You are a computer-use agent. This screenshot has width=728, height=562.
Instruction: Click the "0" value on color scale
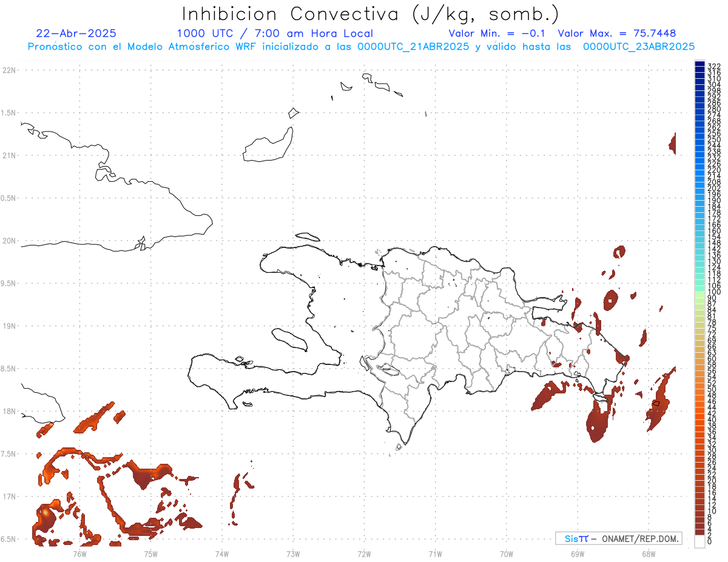pyautogui.click(x=710, y=541)
